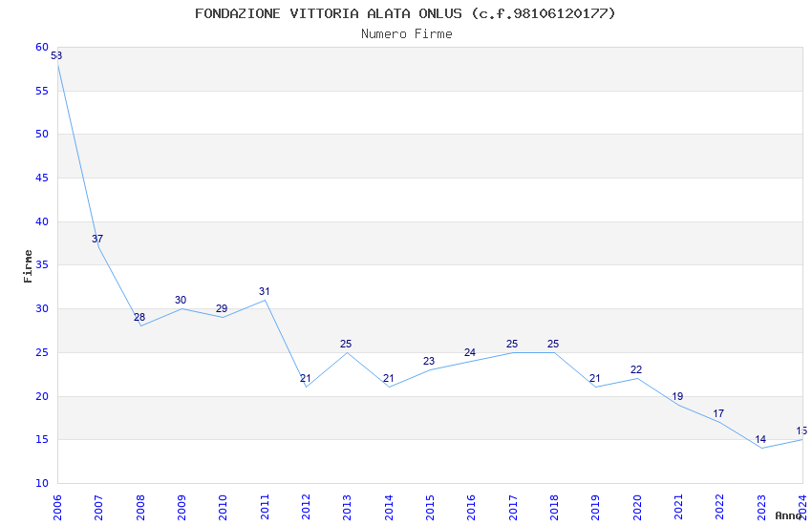Select the 2016 point labeled 24
Image resolution: width=812 pixels, height=525 pixels.
[471, 361]
